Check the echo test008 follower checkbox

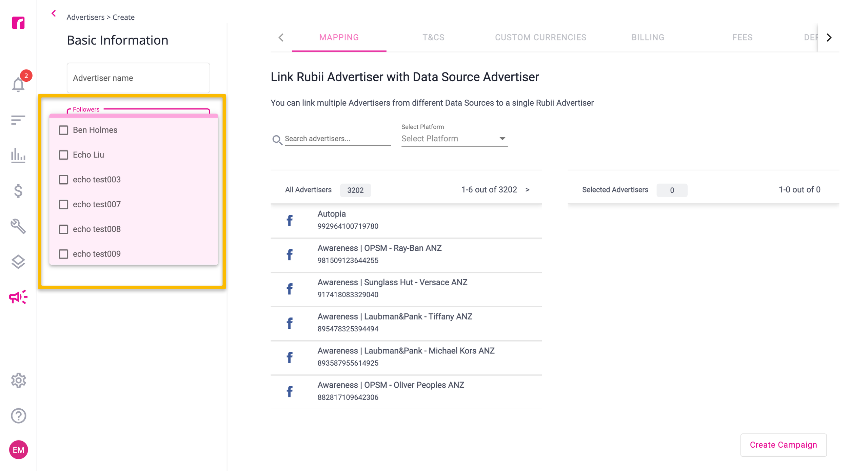coord(63,229)
